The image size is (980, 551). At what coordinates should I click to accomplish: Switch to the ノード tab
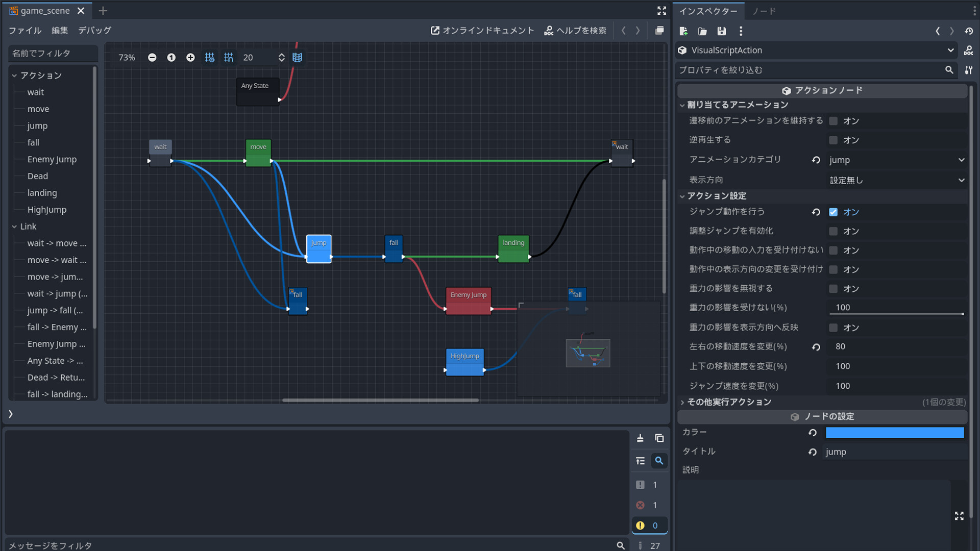click(x=764, y=11)
